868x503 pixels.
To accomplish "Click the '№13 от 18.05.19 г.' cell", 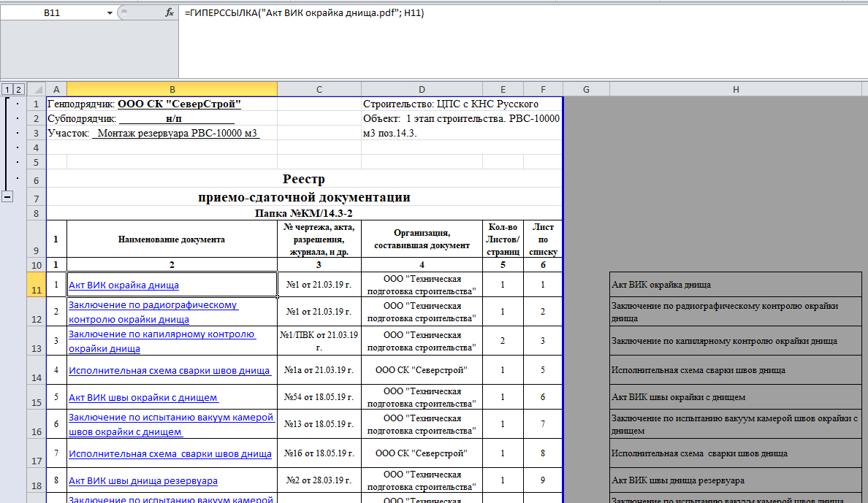I will (x=319, y=424).
